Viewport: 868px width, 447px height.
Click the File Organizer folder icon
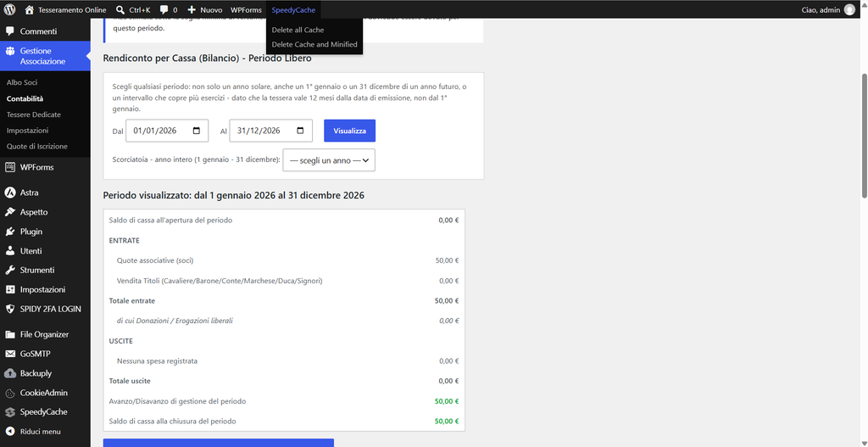[10, 334]
